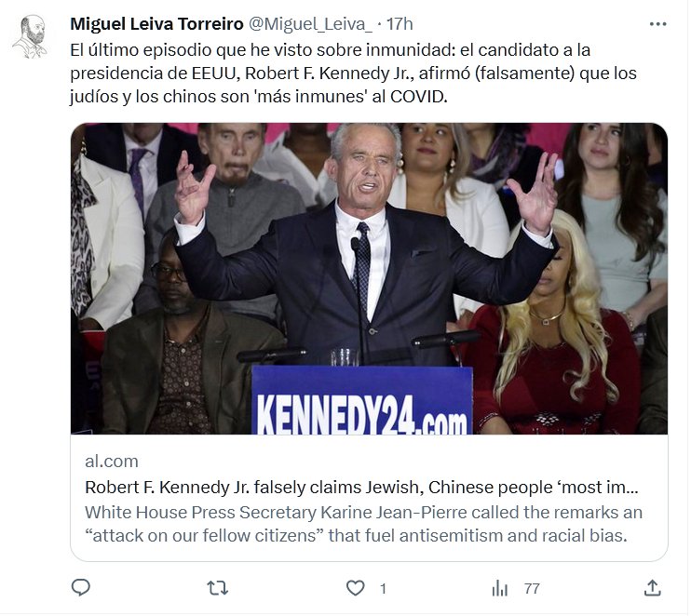
Task: Click the Karine Jean-Pierre article description
Action: coord(363,524)
